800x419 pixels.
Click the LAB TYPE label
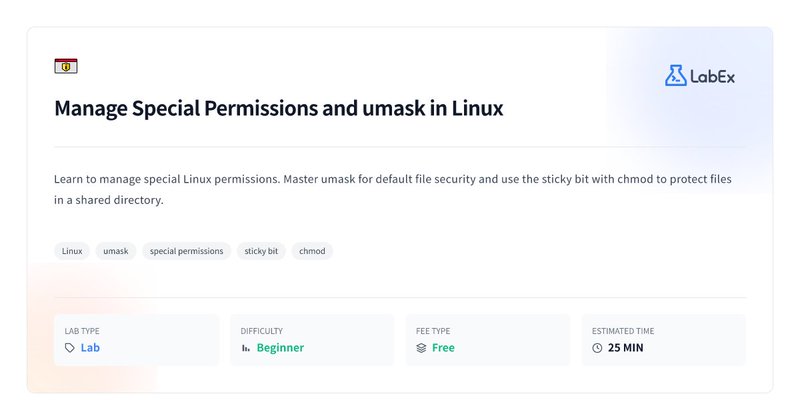82,331
